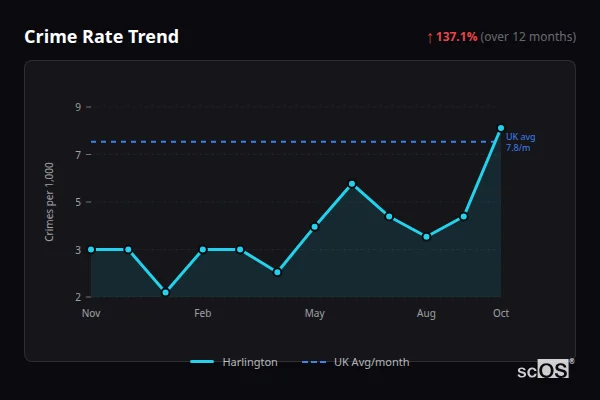The width and height of the screenshot is (600, 400).
Task: Click the '137.1%' increase figure
Action: (x=457, y=37)
